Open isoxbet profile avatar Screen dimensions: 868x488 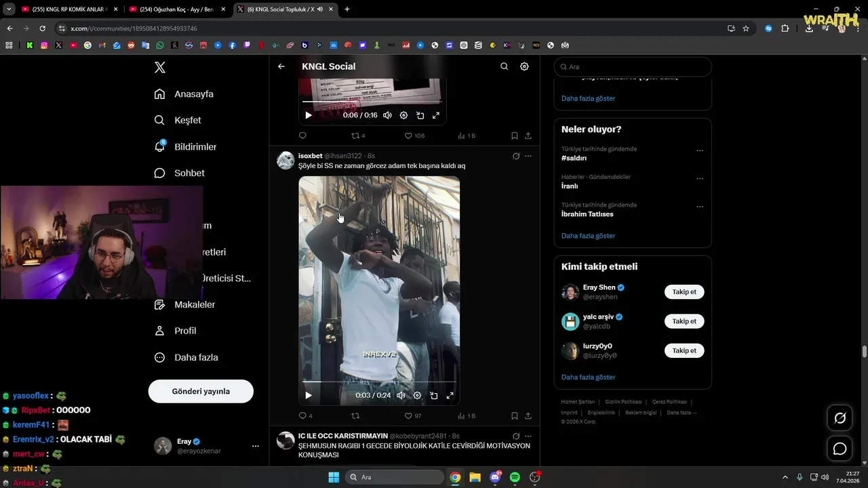coord(285,161)
